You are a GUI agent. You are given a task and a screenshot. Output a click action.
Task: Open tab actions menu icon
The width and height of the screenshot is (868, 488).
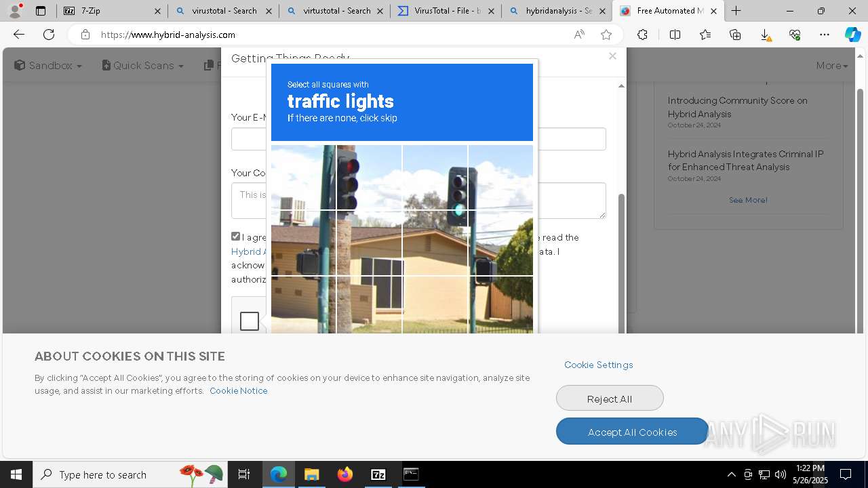point(41,11)
